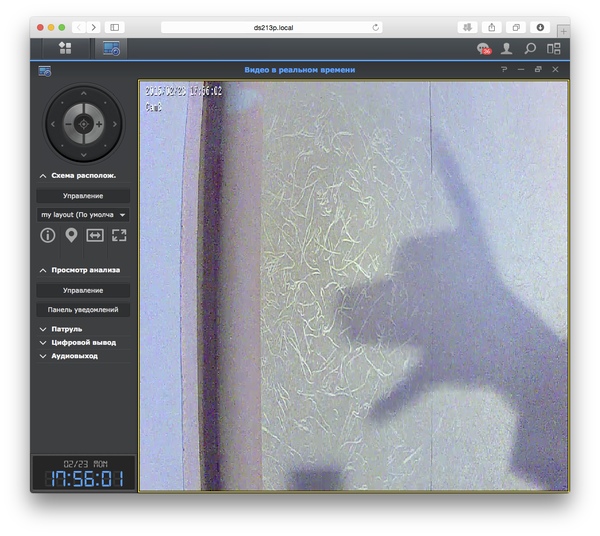600x536 pixels.
Task: Click PTZ home center button
Action: pos(84,124)
